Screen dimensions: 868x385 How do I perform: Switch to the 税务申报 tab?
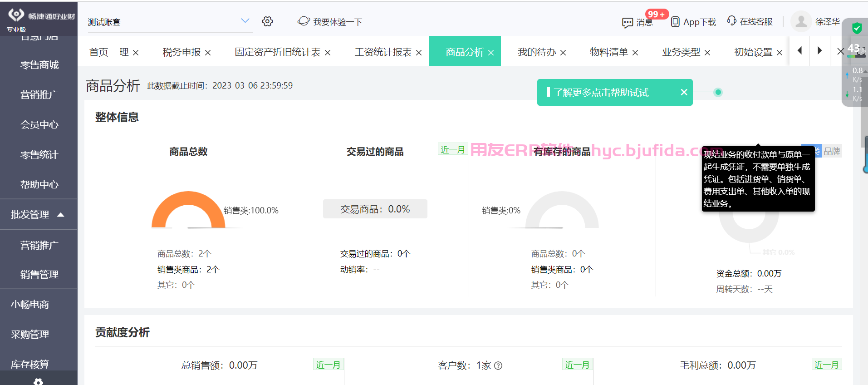tap(181, 52)
